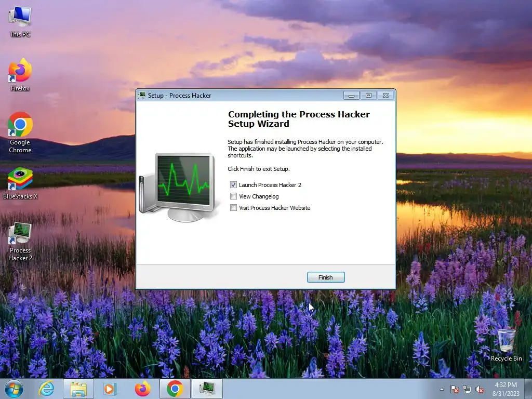The image size is (532, 399).
Task: Click the Process Hacker monitor wizard image
Action: tap(179, 187)
